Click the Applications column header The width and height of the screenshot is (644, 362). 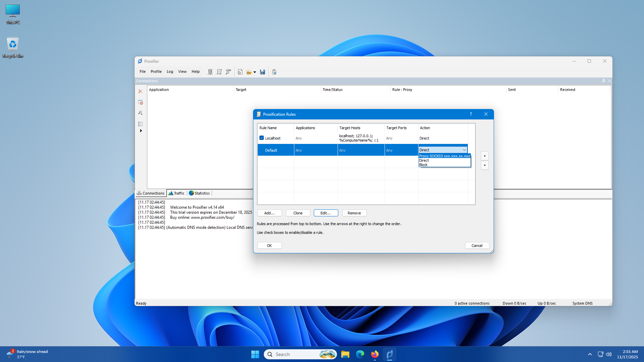pos(316,128)
